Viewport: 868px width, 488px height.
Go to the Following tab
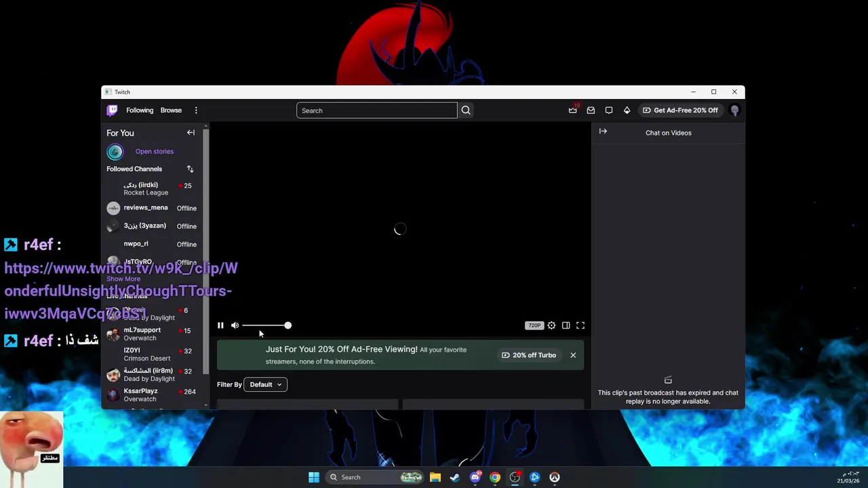pos(140,110)
